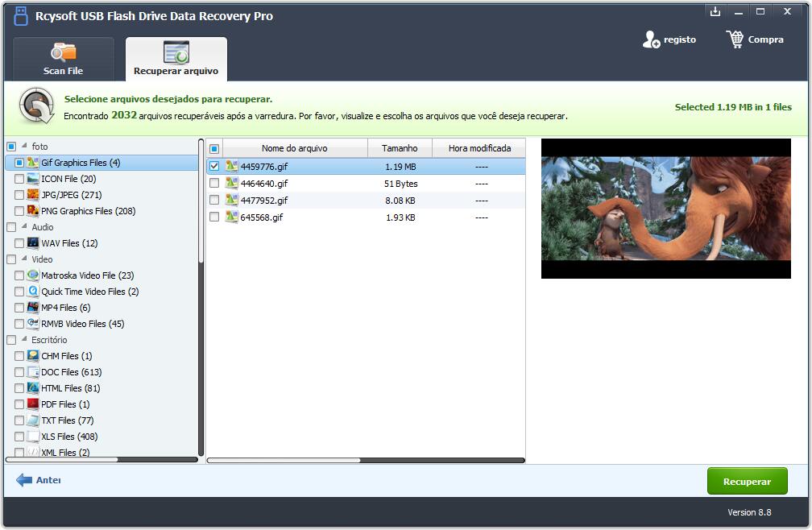Go back with the Anter button
Screen dimensions: 812x530
pyautogui.click(x=39, y=480)
